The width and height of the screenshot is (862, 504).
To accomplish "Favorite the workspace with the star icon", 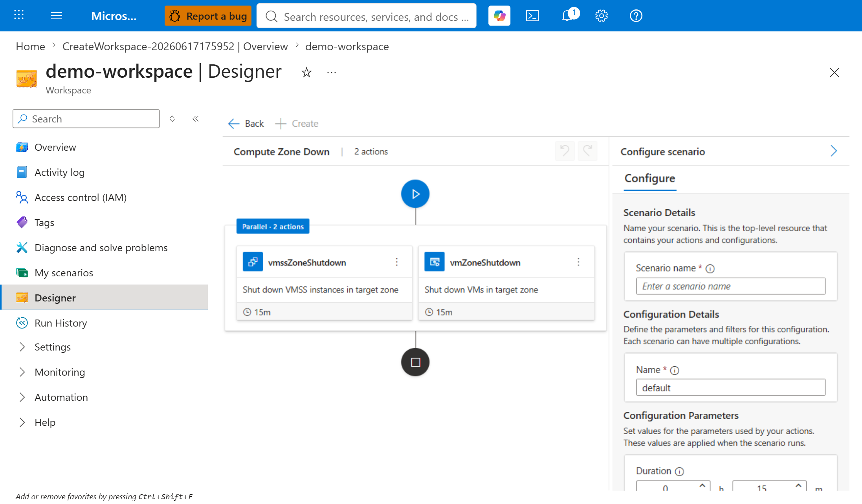I will tap(306, 72).
